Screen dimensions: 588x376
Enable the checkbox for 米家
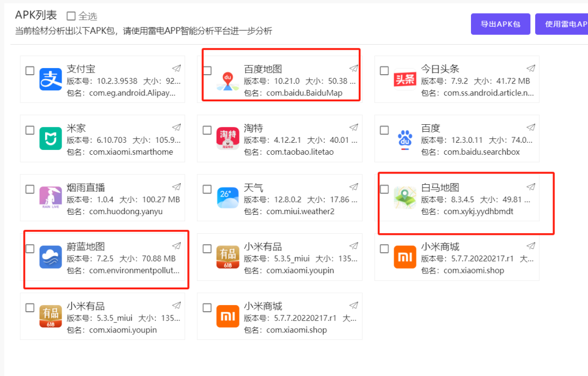(x=30, y=130)
